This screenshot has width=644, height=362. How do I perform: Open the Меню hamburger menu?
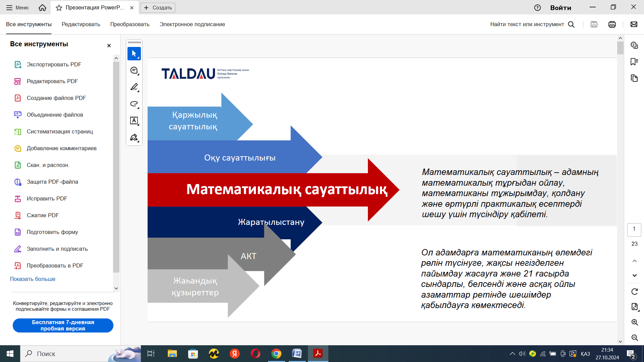click(17, 7)
